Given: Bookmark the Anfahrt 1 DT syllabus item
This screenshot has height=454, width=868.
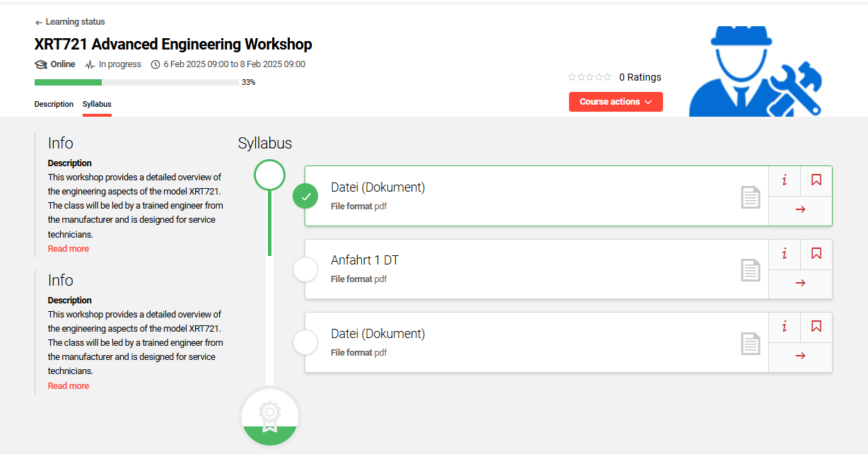Looking at the screenshot, I should (816, 254).
